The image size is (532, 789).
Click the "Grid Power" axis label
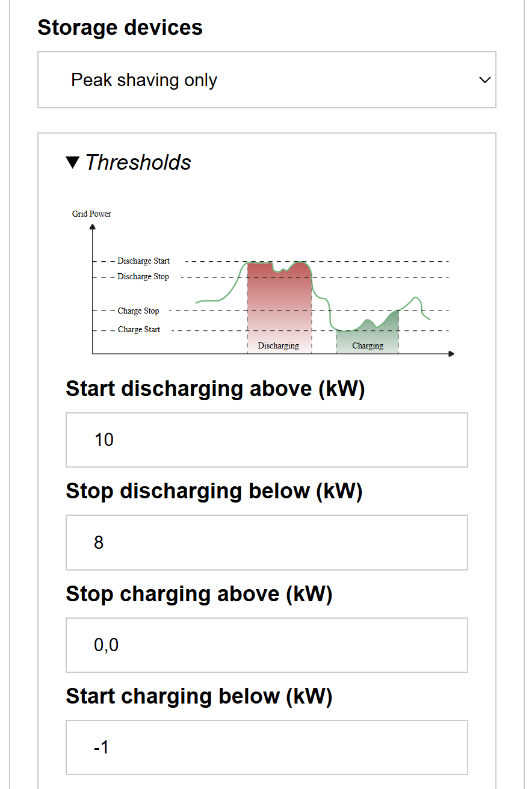(x=91, y=214)
